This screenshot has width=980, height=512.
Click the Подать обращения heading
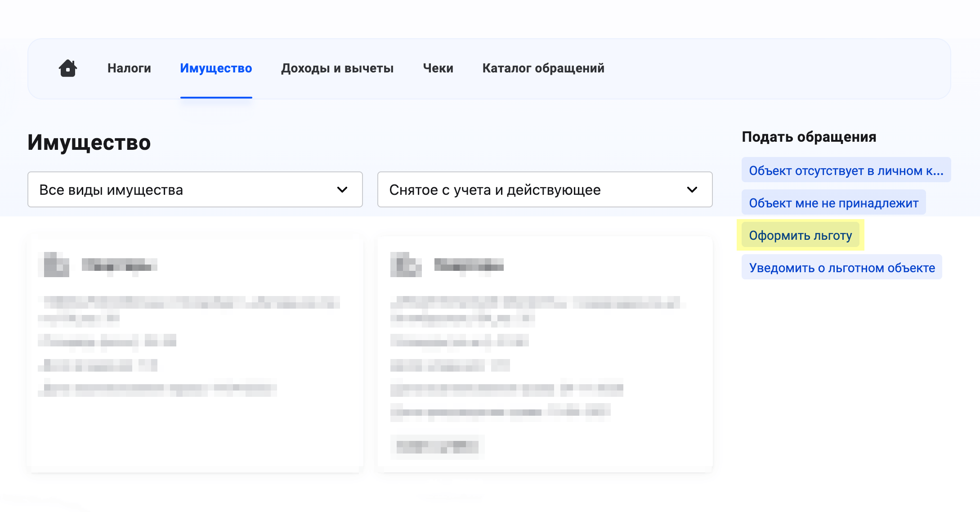coord(809,137)
